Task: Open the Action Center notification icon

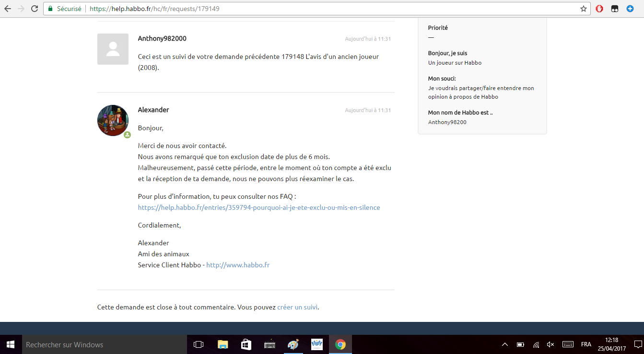Action: (637, 344)
